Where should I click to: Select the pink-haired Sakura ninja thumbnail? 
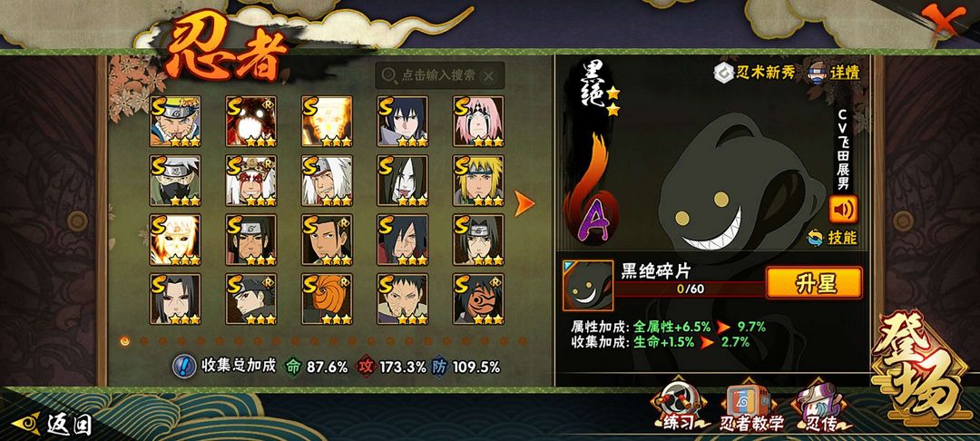click(478, 122)
